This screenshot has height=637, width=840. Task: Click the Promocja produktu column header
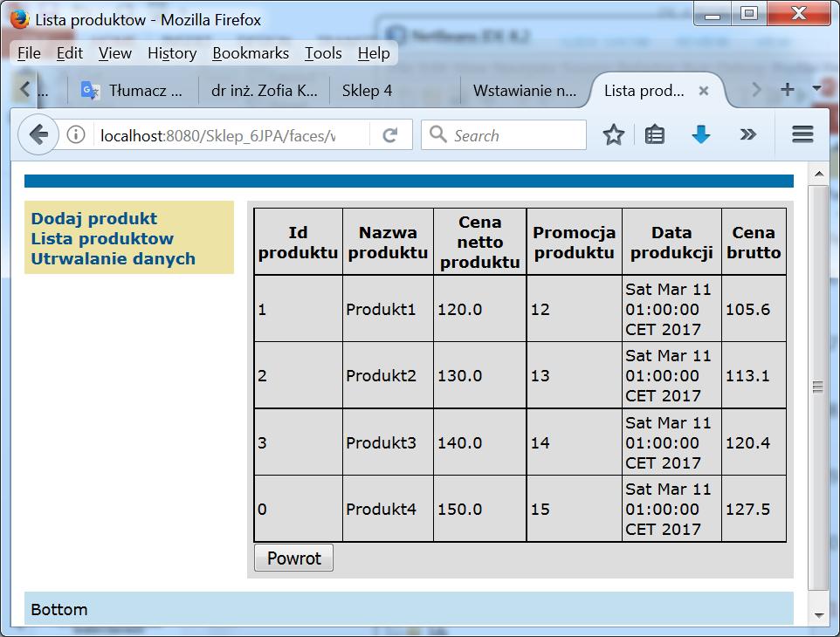(574, 242)
